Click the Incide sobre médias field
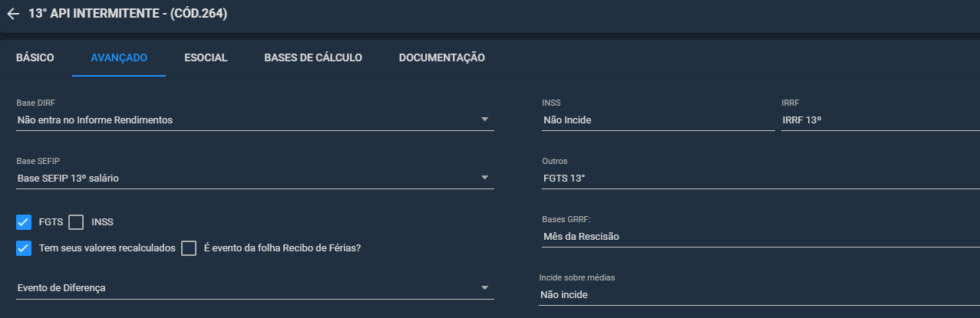 pos(759,294)
